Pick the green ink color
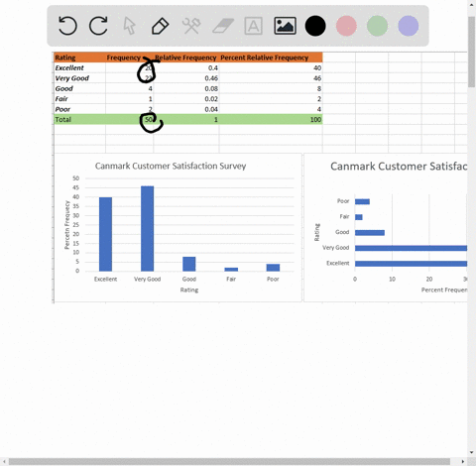 (377, 26)
